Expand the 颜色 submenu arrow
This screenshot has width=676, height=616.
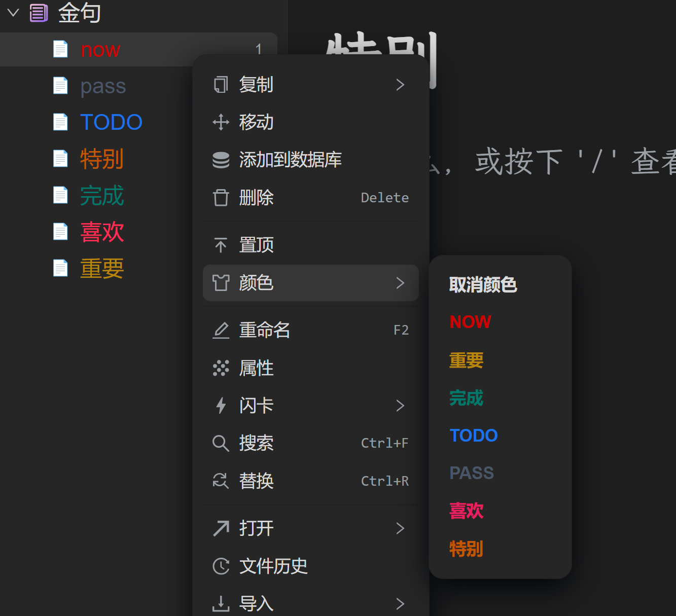click(400, 283)
